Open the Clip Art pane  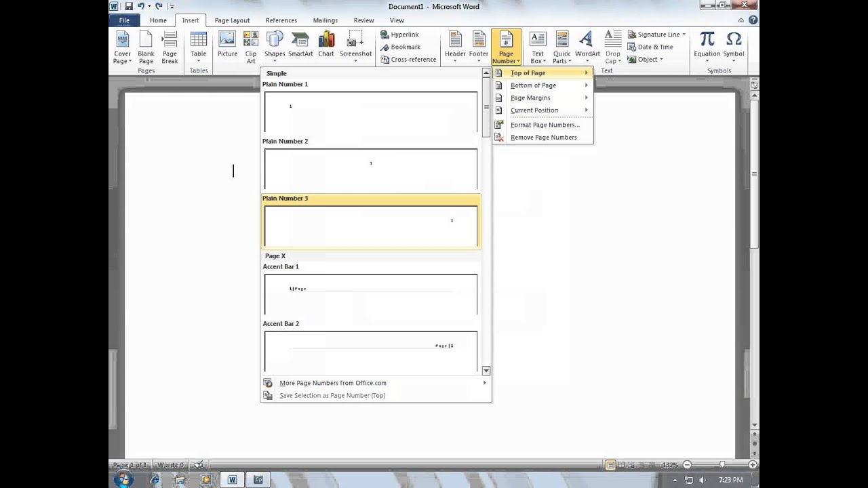[251, 47]
